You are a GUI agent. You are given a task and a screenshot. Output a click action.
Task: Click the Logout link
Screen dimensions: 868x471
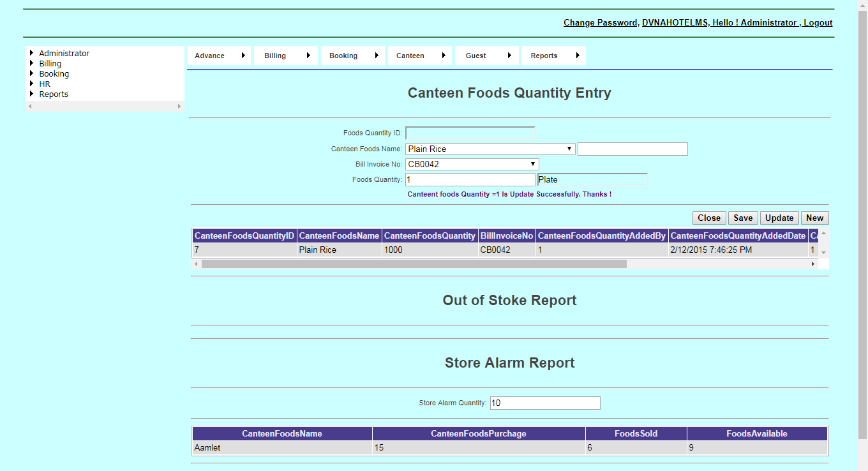[818, 23]
